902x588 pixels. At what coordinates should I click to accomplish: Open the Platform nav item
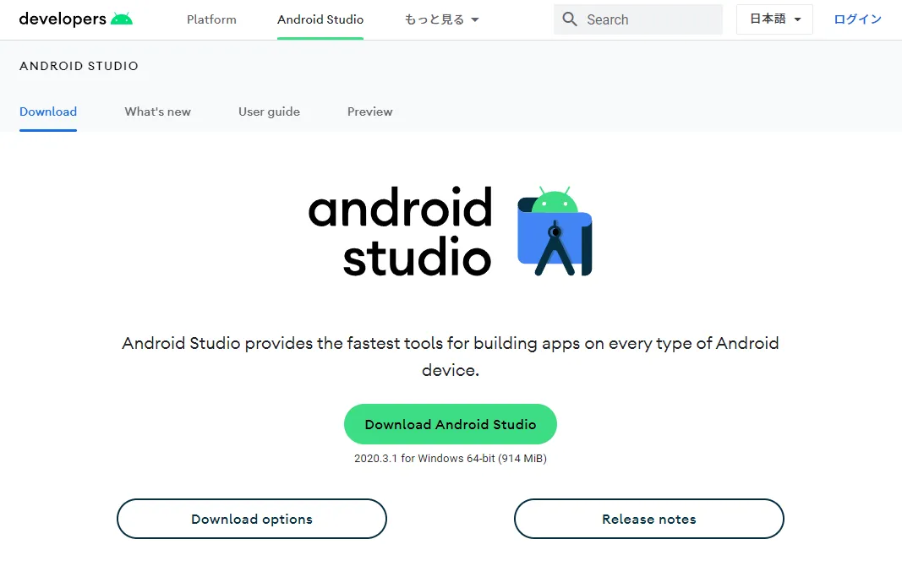pos(211,19)
